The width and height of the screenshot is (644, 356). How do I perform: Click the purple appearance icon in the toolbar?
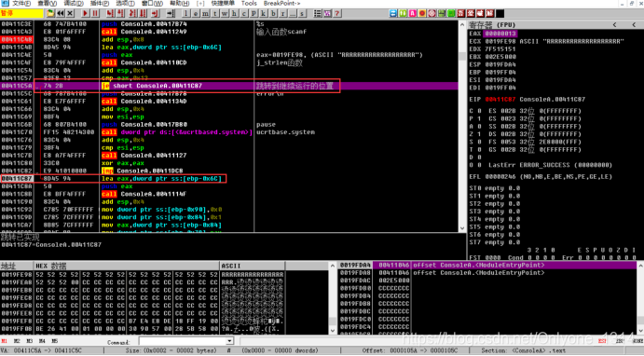coord(327,14)
